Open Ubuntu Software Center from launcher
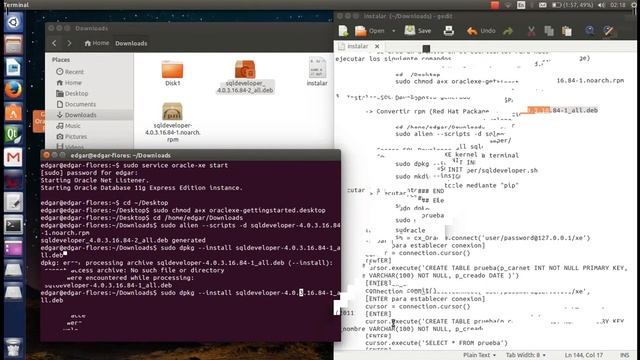 pos(13,112)
